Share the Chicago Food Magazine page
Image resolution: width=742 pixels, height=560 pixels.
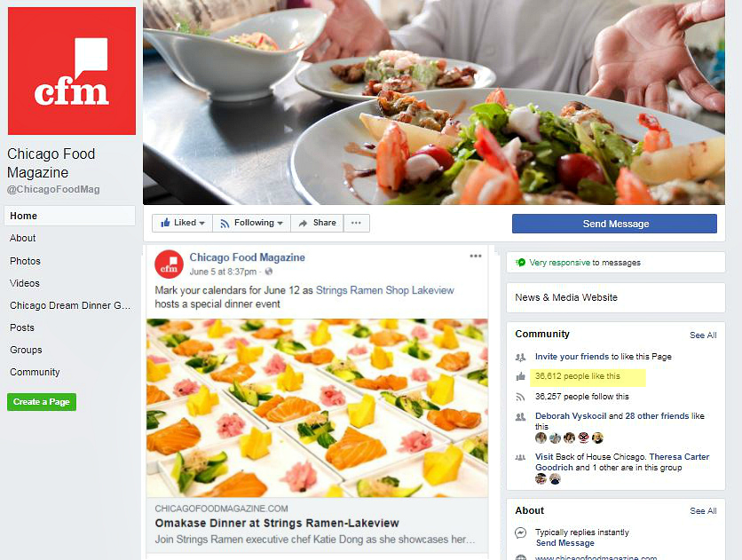click(317, 223)
